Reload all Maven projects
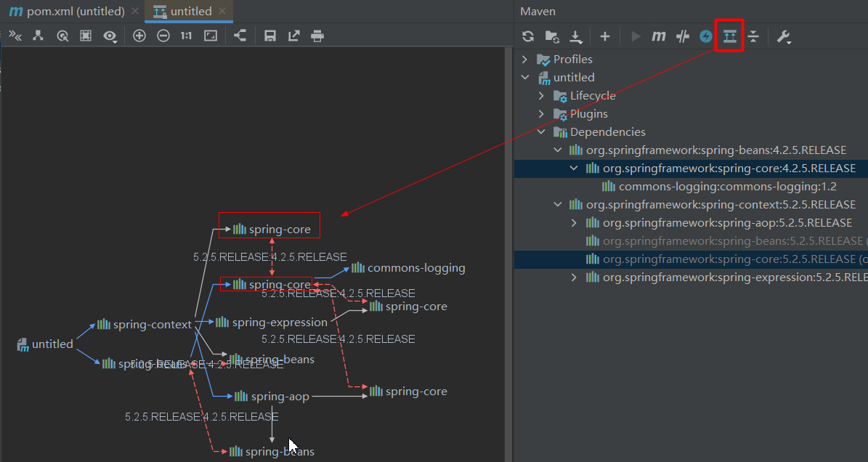 coord(528,36)
